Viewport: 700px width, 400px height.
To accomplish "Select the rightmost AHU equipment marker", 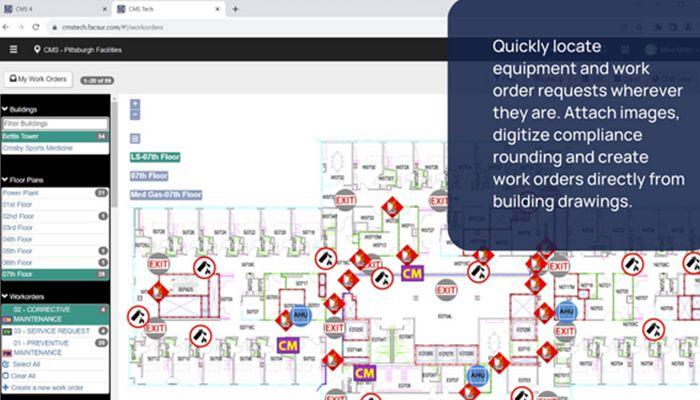I will (566, 311).
